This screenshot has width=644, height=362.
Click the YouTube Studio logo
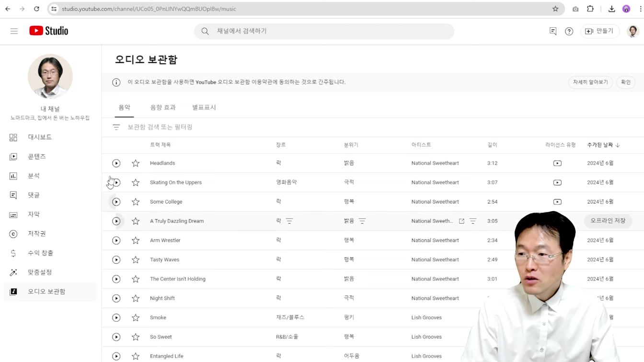tap(48, 31)
